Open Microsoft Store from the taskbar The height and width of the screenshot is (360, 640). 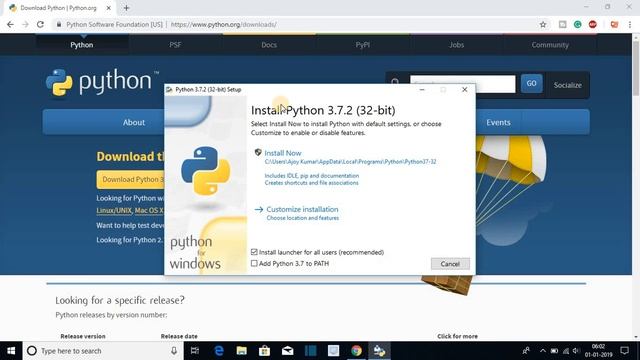264,351
